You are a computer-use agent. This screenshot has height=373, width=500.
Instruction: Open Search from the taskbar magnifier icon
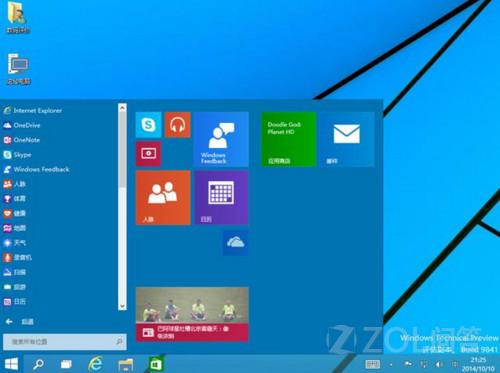coord(38,364)
